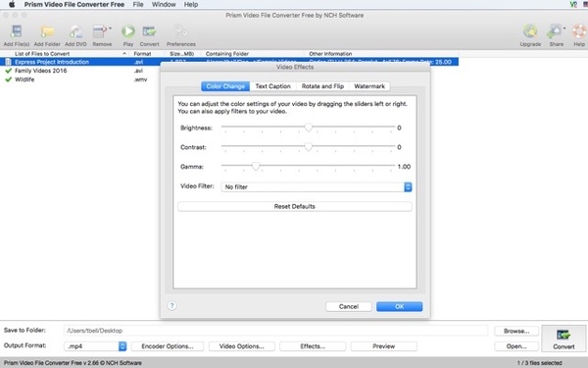Open the help question mark in dialog

171,305
